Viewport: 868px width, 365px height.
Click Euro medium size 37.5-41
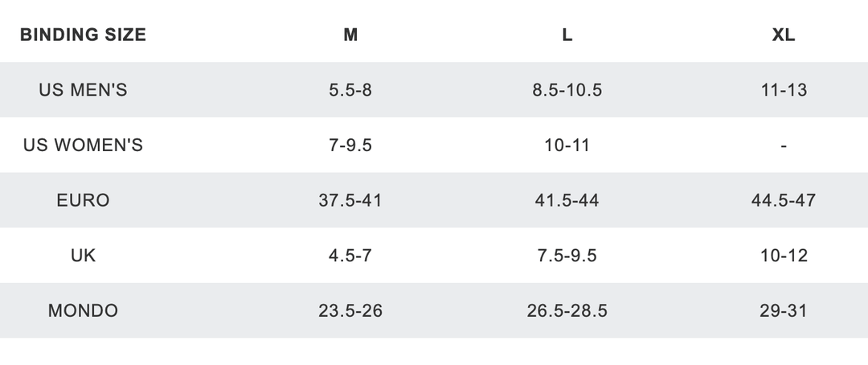(350, 200)
